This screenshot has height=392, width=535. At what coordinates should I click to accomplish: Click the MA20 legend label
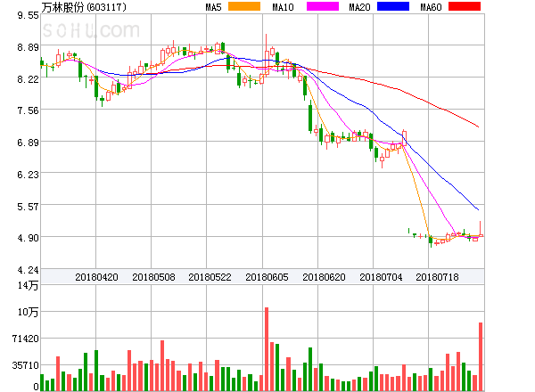point(359,7)
